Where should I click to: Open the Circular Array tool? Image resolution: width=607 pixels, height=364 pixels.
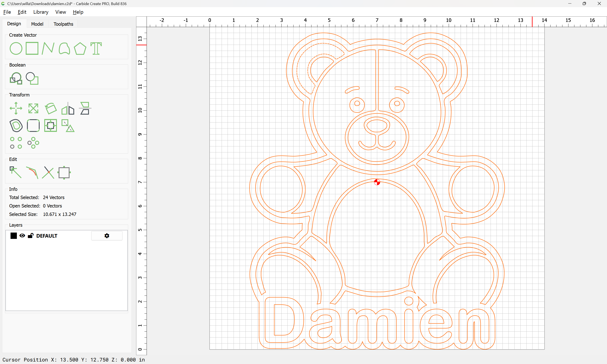tap(33, 143)
